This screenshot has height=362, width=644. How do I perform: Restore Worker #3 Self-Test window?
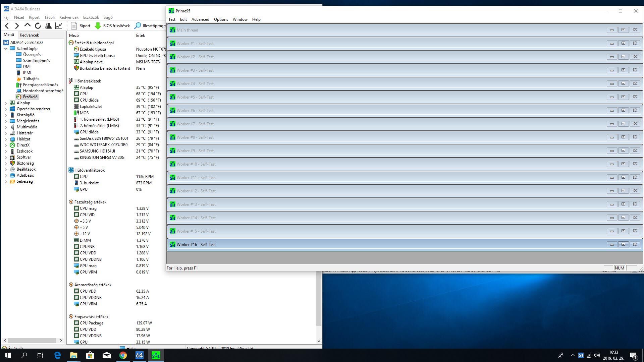pyautogui.click(x=623, y=70)
